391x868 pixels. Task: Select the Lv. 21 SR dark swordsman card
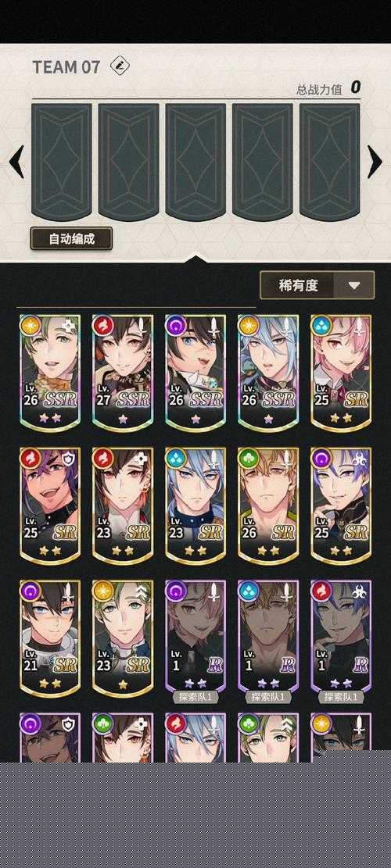[x=50, y=638]
